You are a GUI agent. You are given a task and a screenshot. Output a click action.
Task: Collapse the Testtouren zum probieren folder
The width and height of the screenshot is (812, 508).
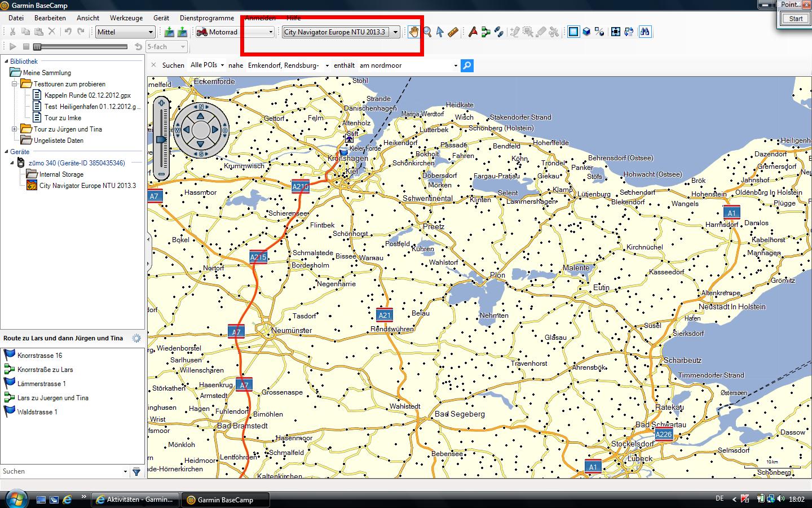(x=15, y=84)
